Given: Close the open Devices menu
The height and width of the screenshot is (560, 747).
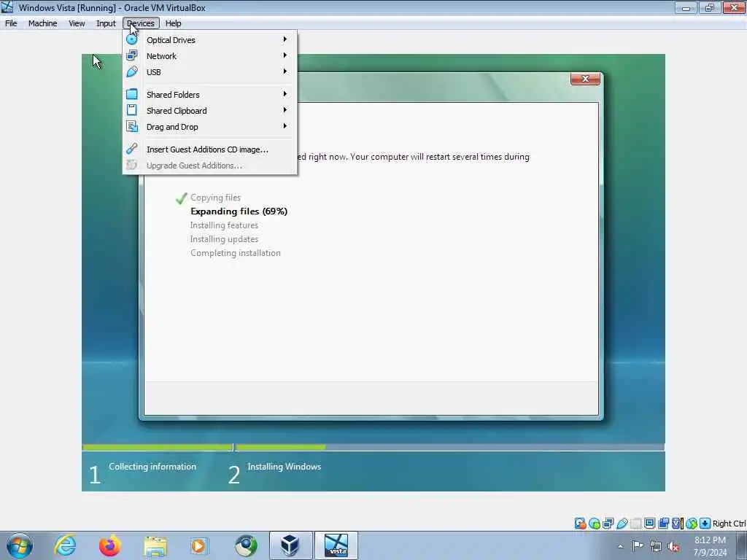Looking at the screenshot, I should [x=141, y=23].
